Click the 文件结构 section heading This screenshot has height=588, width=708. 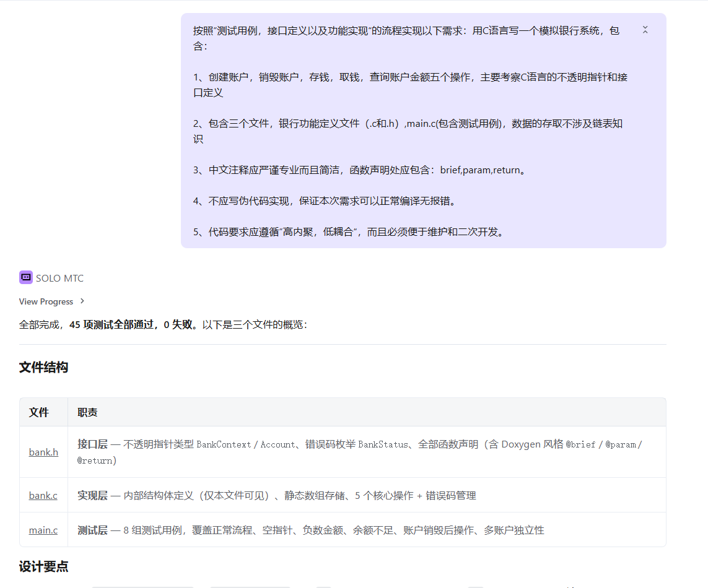43,367
